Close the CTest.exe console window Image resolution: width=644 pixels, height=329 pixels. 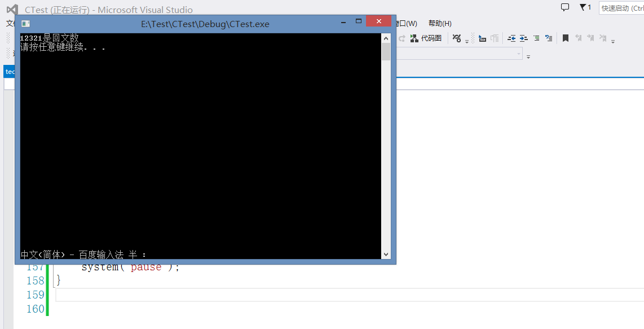(x=379, y=21)
